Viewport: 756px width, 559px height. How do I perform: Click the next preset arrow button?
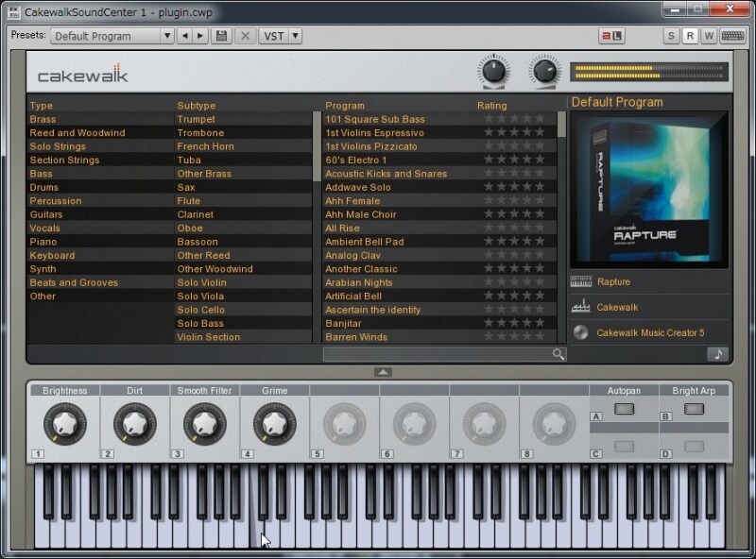(x=201, y=35)
